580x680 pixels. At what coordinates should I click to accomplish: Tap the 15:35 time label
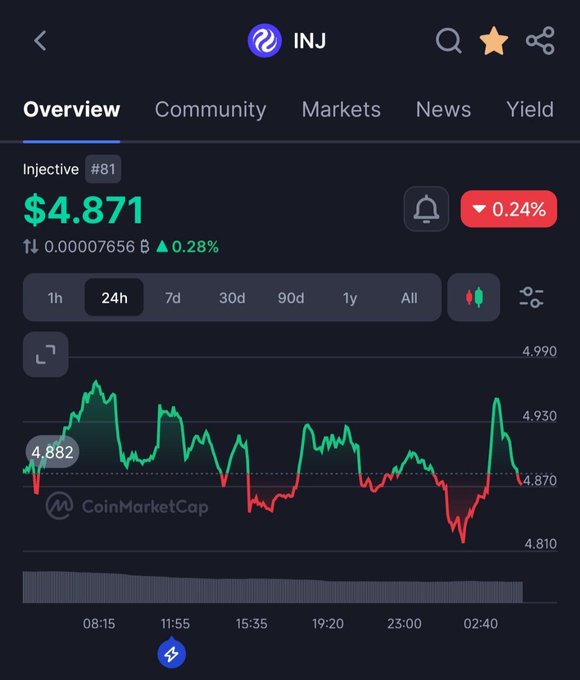[252, 624]
